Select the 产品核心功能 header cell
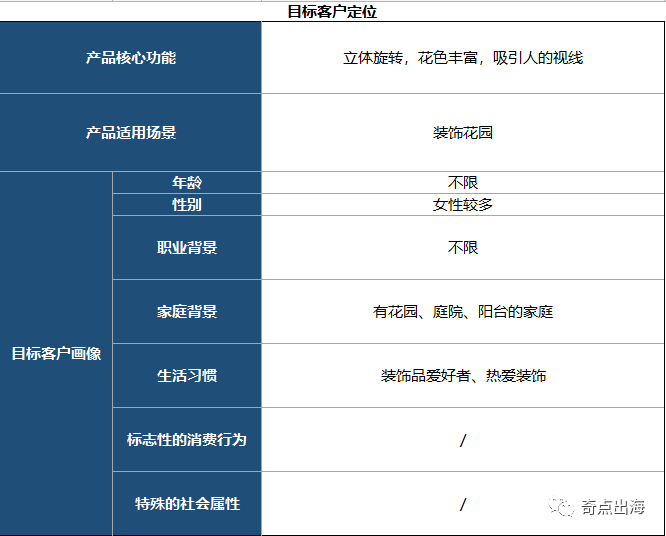 (130, 58)
